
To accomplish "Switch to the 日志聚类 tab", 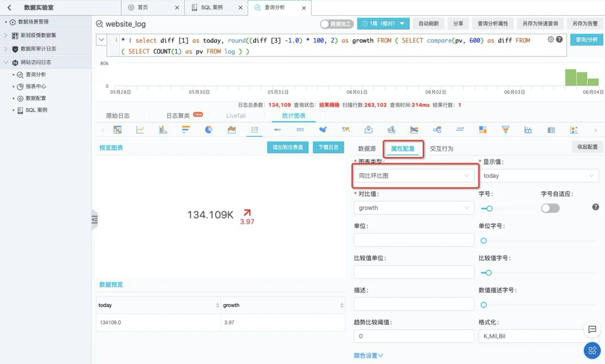I will coord(178,116).
